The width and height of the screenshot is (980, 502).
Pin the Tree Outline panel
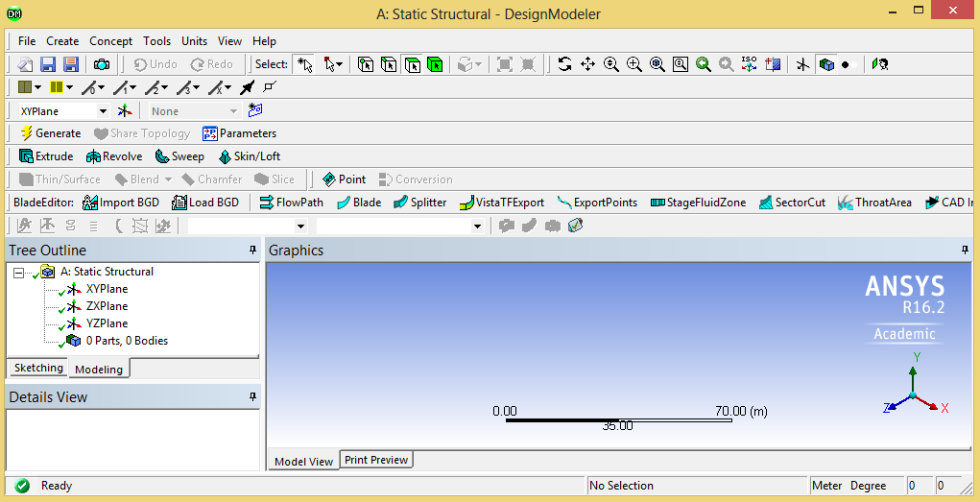[253, 251]
